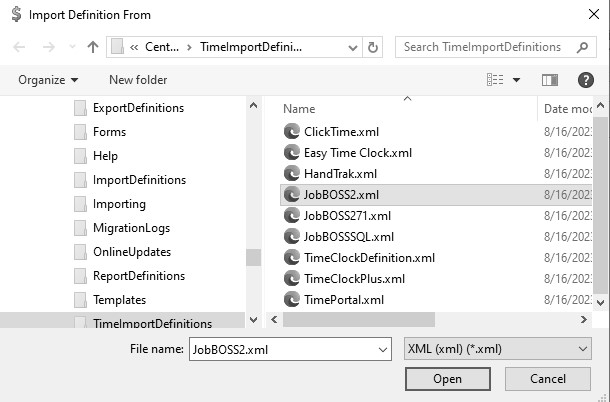Viewport: 610px width, 402px height.
Task: Toggle the preview pane icon
Action: [x=549, y=80]
